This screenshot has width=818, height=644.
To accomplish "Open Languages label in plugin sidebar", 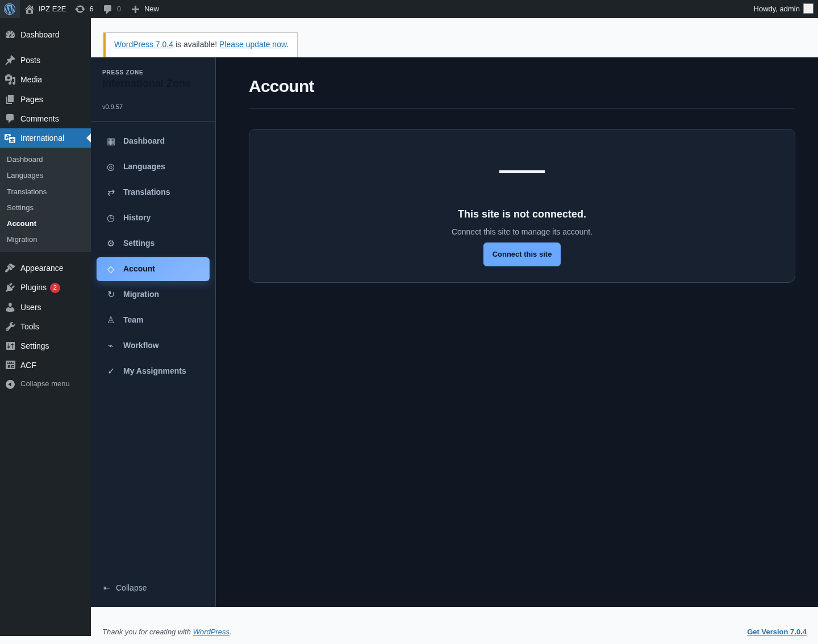I will (x=144, y=166).
